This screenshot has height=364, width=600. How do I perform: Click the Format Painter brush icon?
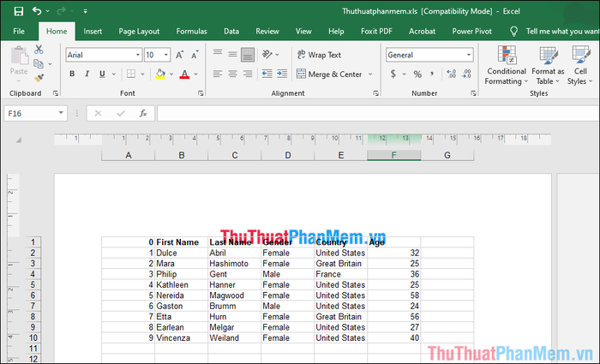39,77
